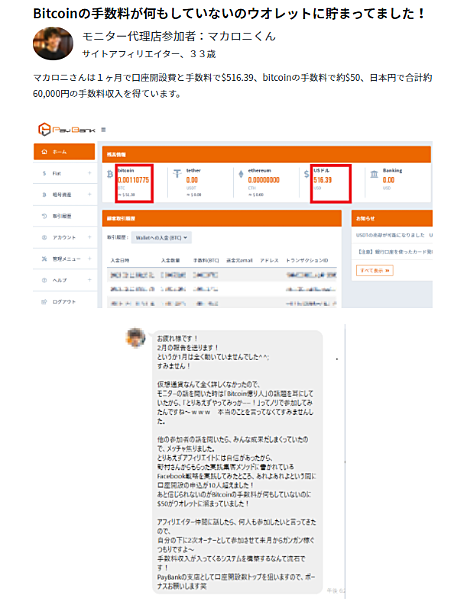Click the bitcoin currency icon
467x611 pixels.
(110, 174)
